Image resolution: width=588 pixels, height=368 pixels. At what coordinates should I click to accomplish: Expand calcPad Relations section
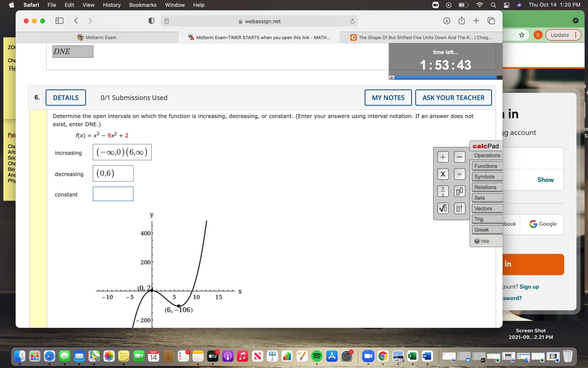[487, 187]
